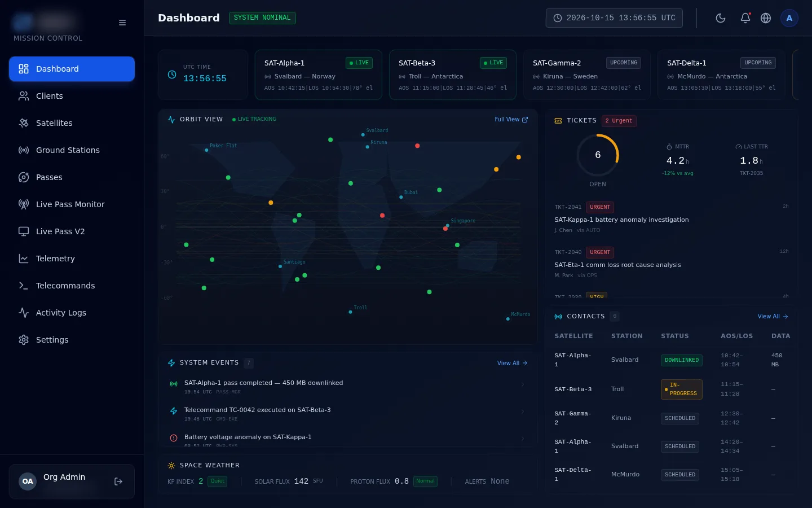Click the Live Pass V2 monitor icon
Viewport: 812px width, 508px height.
click(24, 231)
